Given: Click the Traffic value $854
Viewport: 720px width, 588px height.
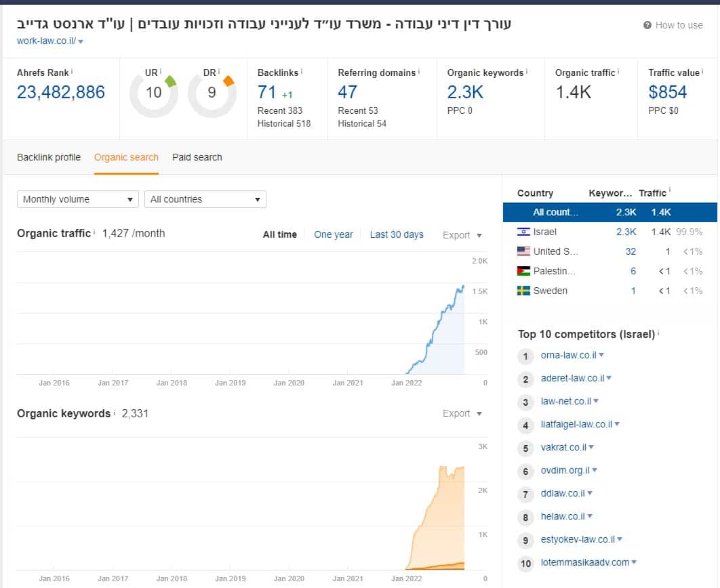Looking at the screenshot, I should (668, 92).
